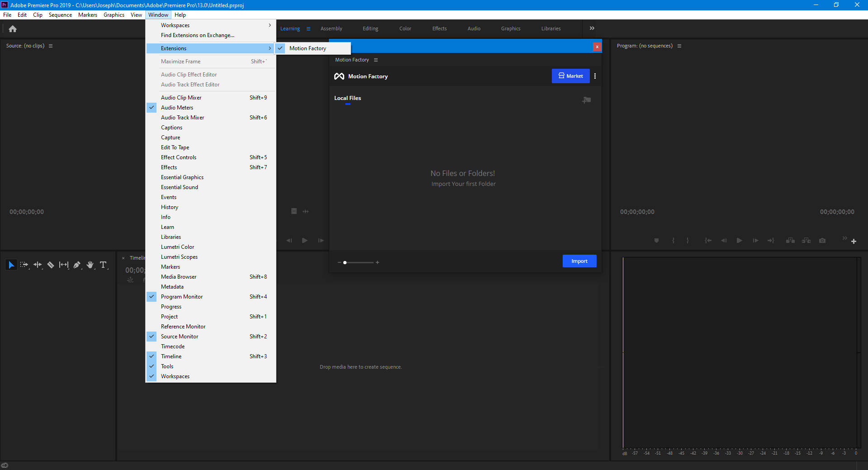Choose Find Extensions on Exchange

[211, 35]
